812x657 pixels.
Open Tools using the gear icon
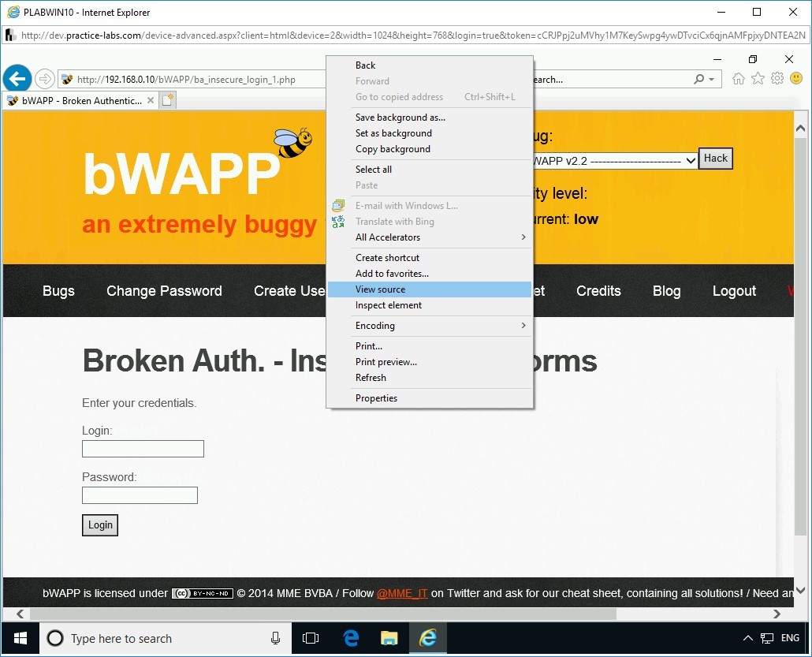click(x=777, y=78)
